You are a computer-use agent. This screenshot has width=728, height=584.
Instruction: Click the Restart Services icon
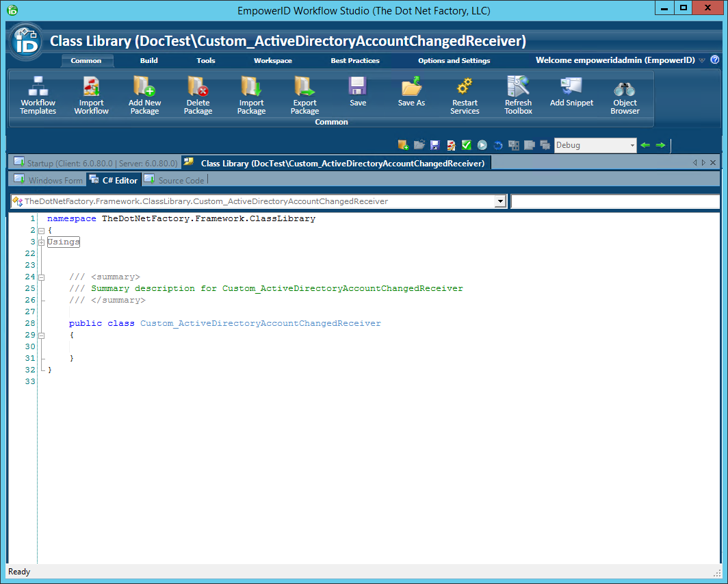[465, 94]
